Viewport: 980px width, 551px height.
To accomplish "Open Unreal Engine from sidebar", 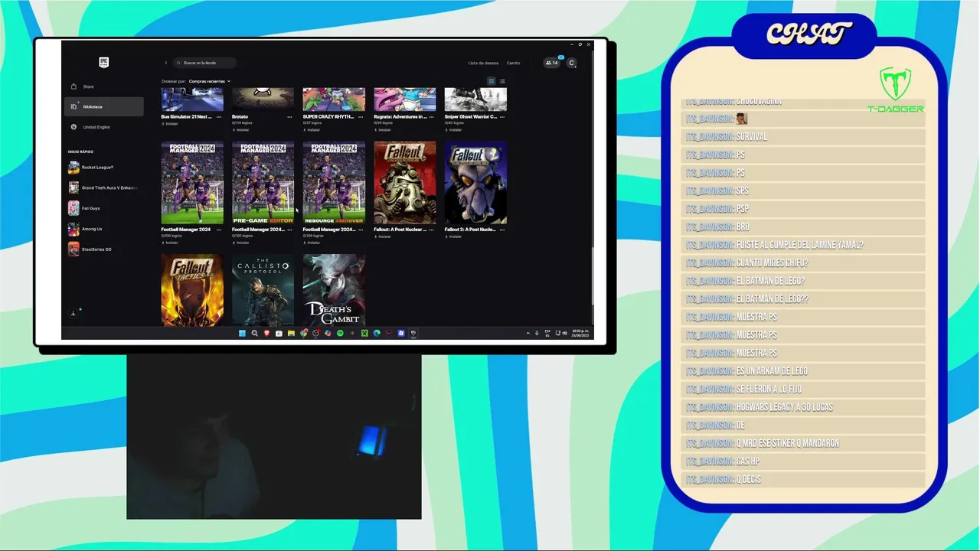I will coord(103,127).
